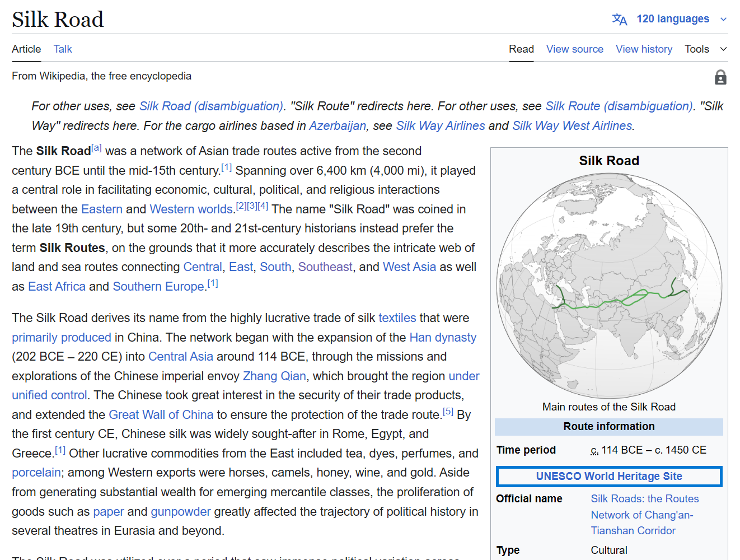Open the View source tab
Image resolution: width=740 pixels, height=560 pixels.
tap(575, 49)
